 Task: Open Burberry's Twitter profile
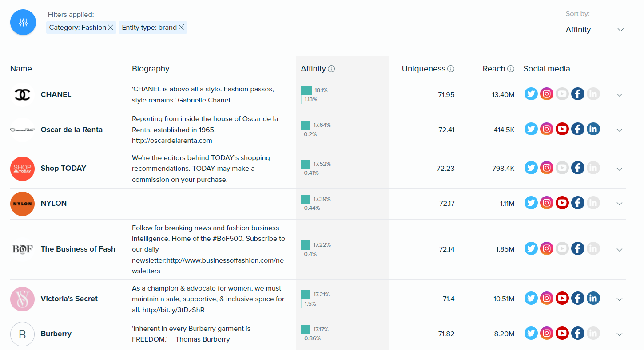pyautogui.click(x=531, y=333)
